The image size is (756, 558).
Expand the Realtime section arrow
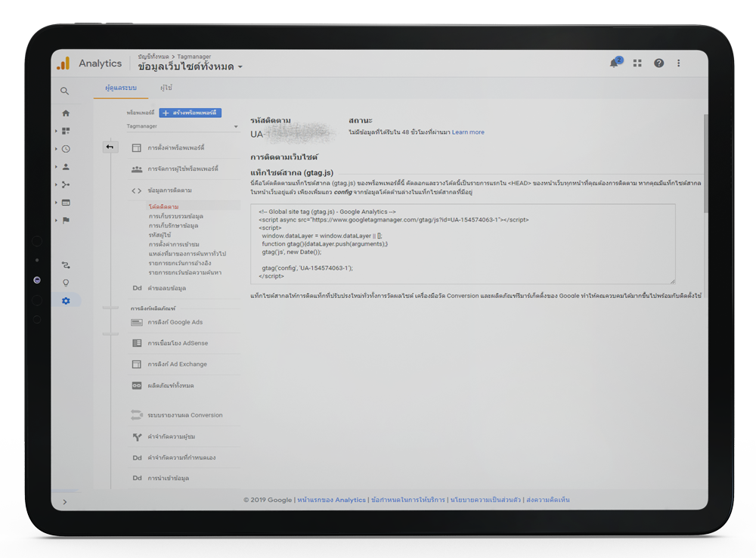pos(56,149)
